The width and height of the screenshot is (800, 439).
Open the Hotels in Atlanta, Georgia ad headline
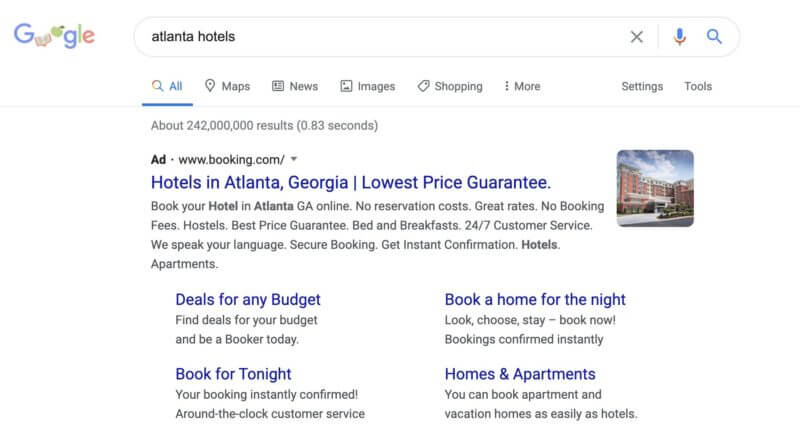[x=350, y=183]
